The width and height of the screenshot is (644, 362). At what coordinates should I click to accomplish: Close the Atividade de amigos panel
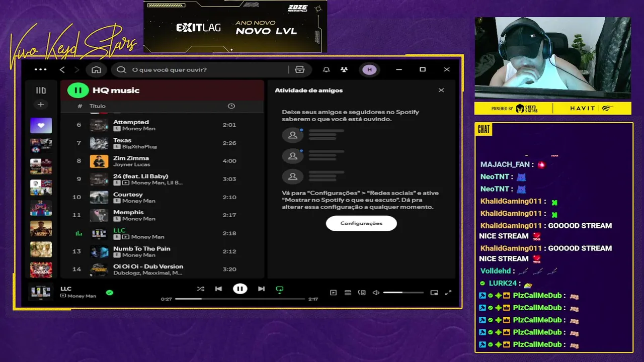coord(441,90)
